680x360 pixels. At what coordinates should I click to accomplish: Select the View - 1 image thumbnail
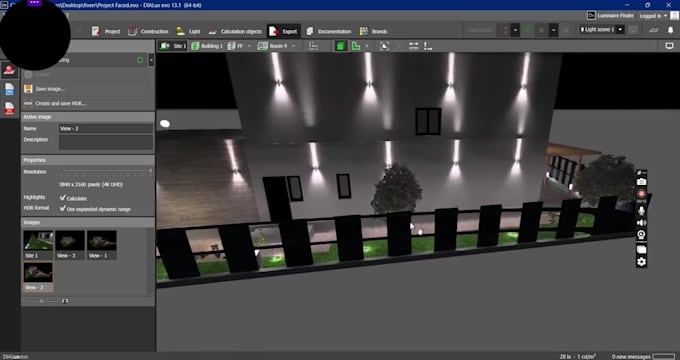pyautogui.click(x=101, y=245)
